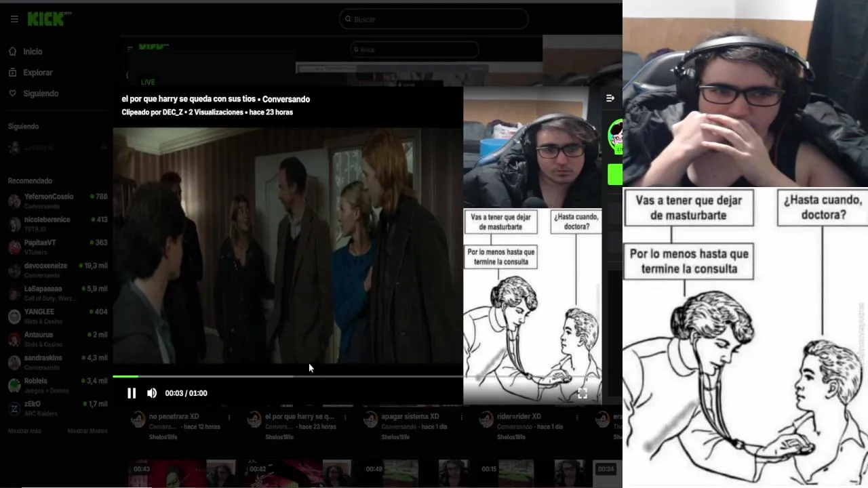
Task: Play the 00:24 clip thumbnail
Action: (x=607, y=474)
